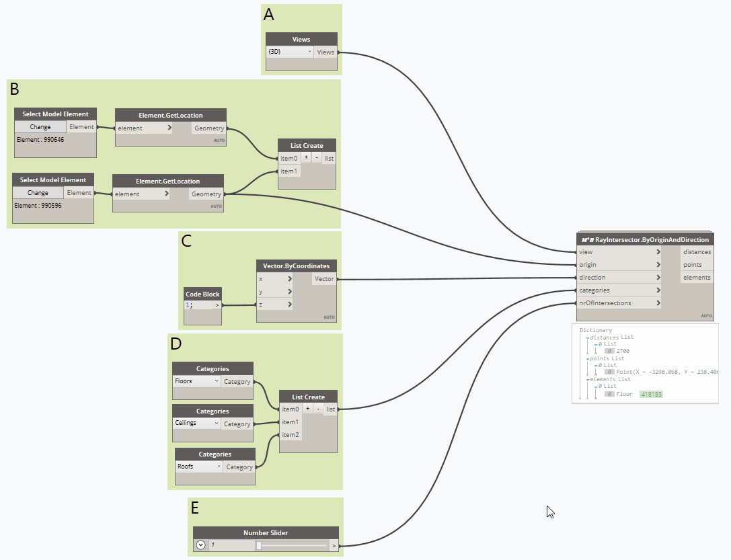Click Change on the first Select Model Element node
Viewport: 731px width, 560px height.
[40, 126]
